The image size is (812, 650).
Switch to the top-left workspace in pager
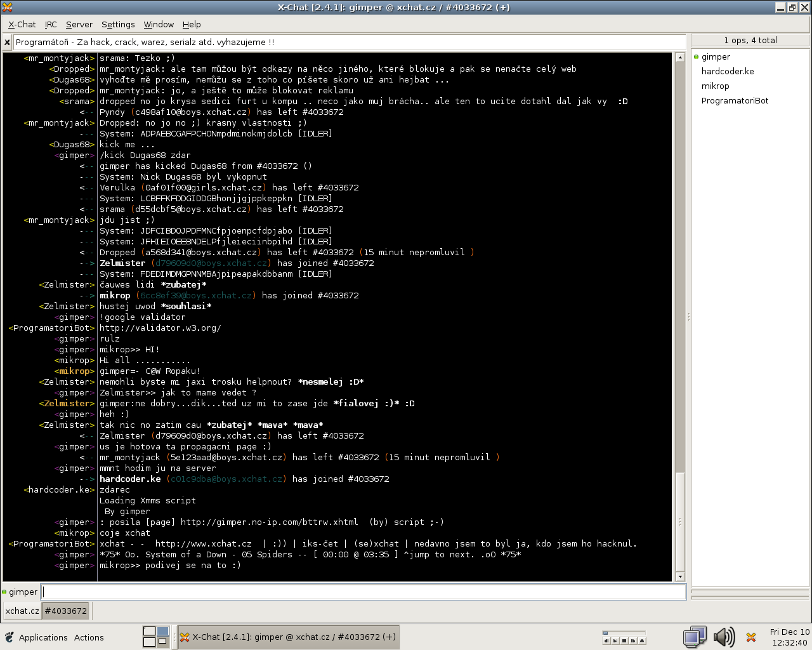(150, 631)
